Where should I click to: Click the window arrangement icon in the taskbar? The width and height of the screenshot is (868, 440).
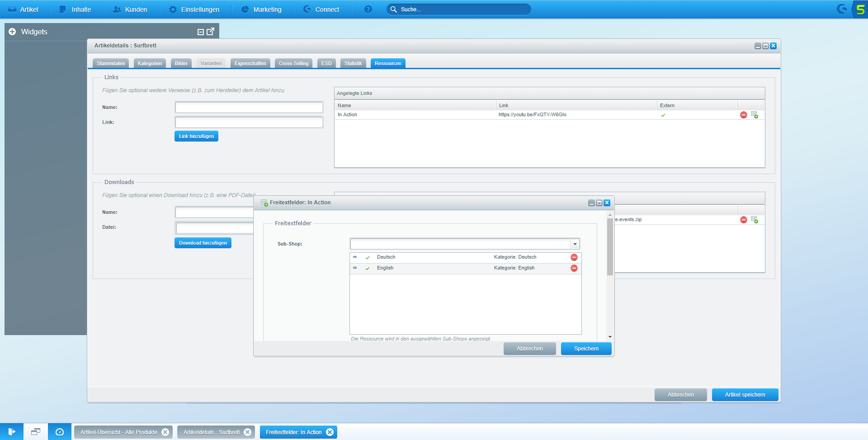(36, 432)
